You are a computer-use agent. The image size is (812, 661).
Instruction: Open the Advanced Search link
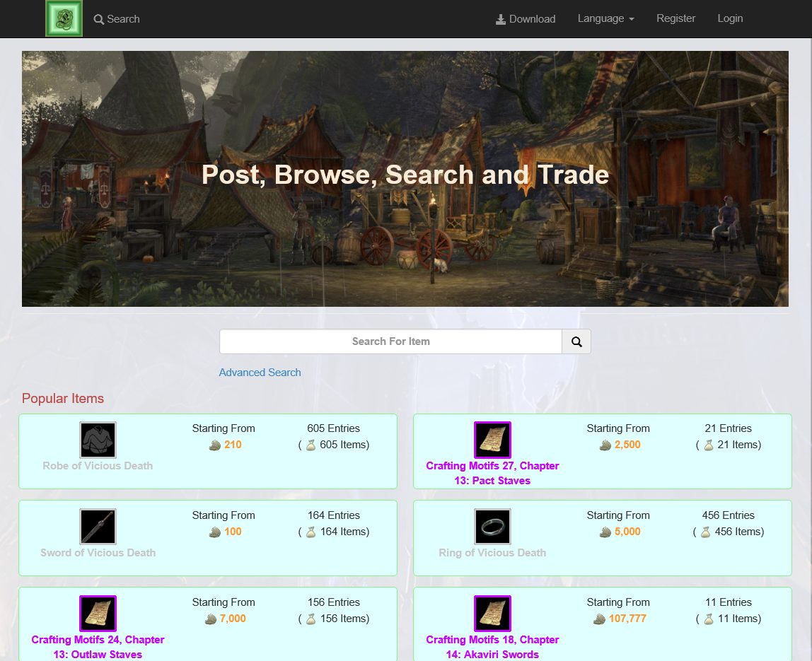click(x=260, y=373)
